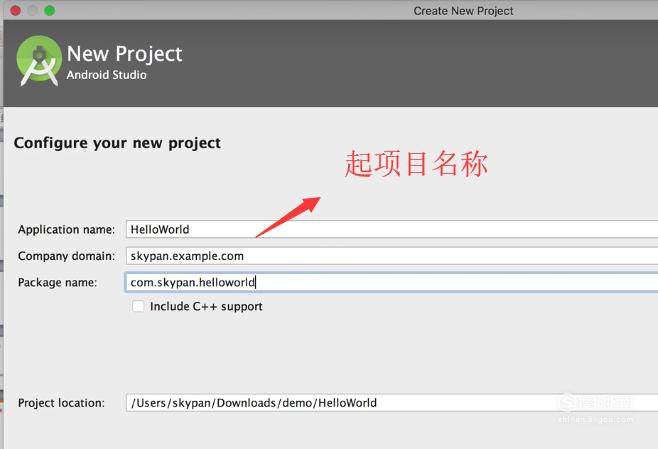Click the Package name field com.skypan.helloworld
Screen dimensions: 658x449
(392, 282)
